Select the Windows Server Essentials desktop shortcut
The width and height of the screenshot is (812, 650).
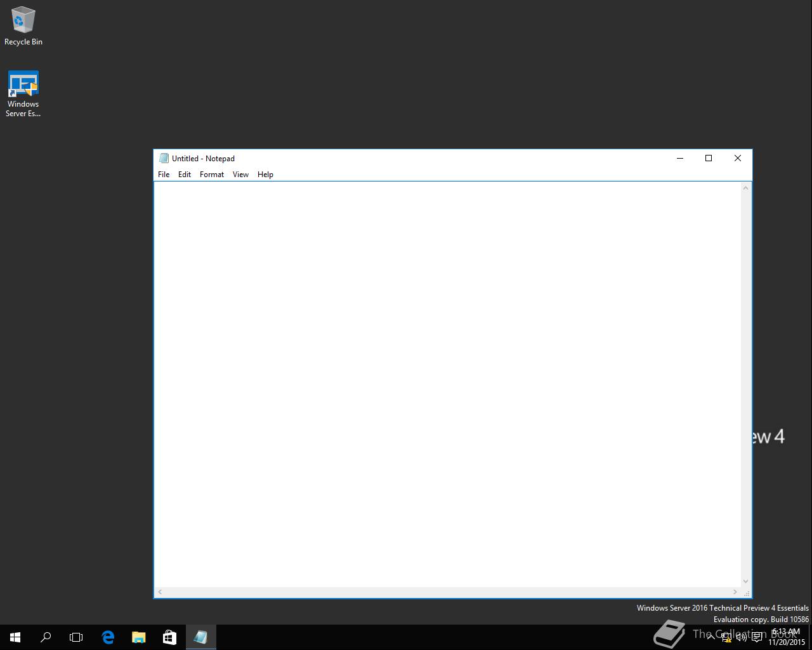click(x=23, y=94)
